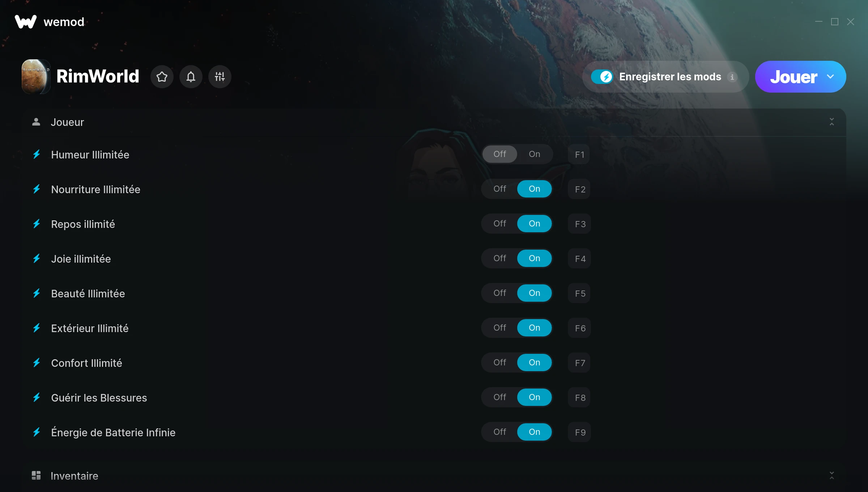Add RimWorld to favorites with star icon
868x492 pixels.
(x=162, y=77)
